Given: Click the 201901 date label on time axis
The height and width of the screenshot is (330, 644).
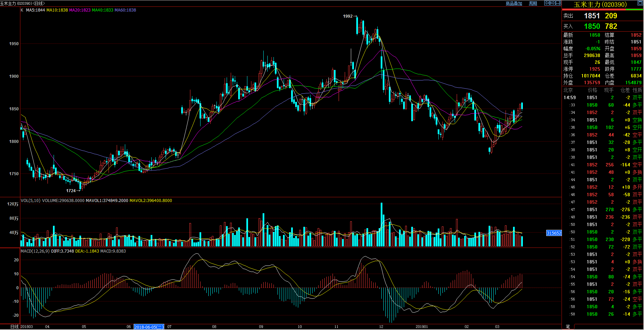Looking at the screenshot, I should (422, 327).
